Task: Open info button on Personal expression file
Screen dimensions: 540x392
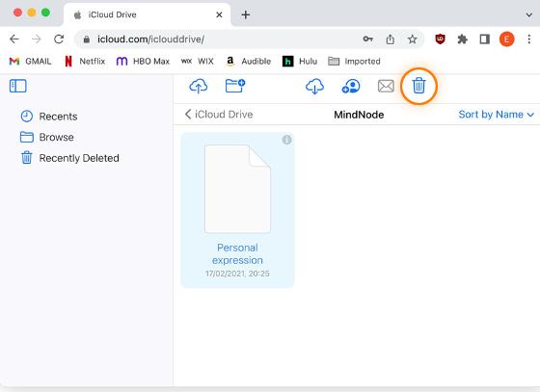Action: coord(286,140)
